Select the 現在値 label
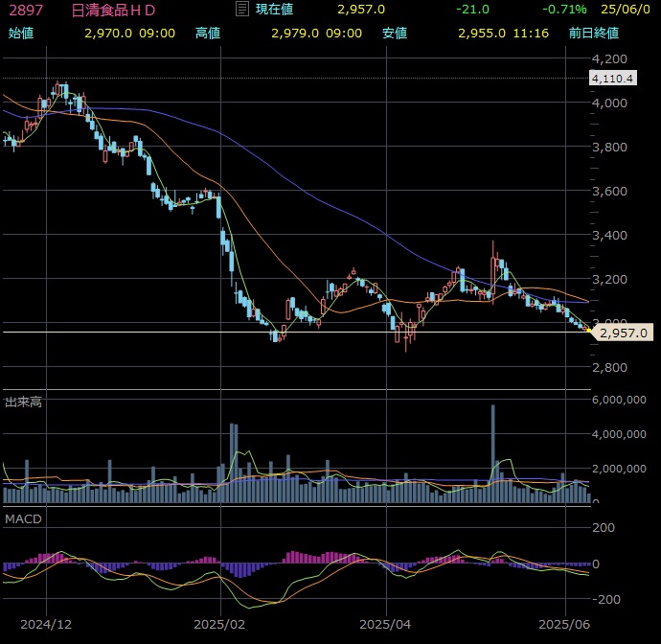The height and width of the screenshot is (644, 661). [274, 10]
